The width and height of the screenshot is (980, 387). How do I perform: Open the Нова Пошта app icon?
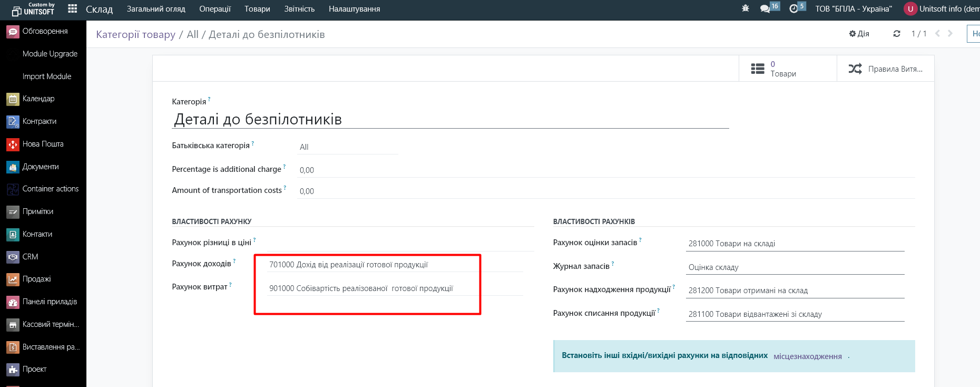click(13, 144)
